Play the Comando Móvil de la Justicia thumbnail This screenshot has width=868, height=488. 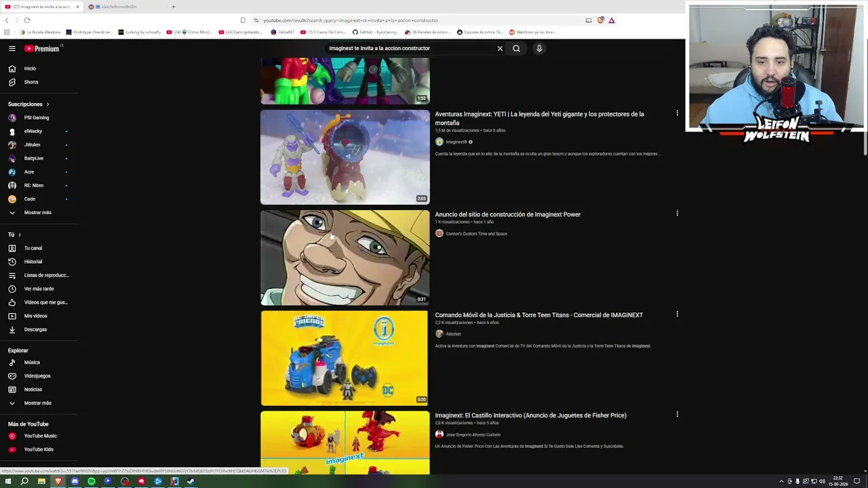[x=345, y=358]
